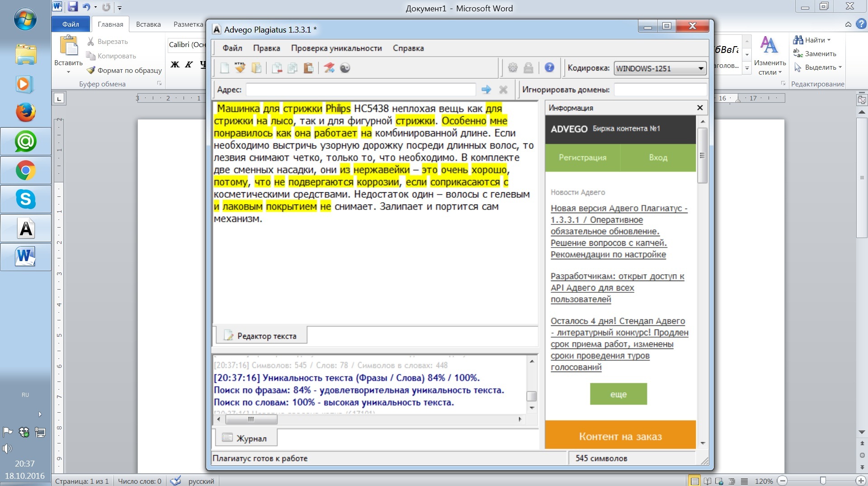The image size is (868, 486).
Task: Open Mail.ru Agent taskbar icon
Action: [x=26, y=142]
